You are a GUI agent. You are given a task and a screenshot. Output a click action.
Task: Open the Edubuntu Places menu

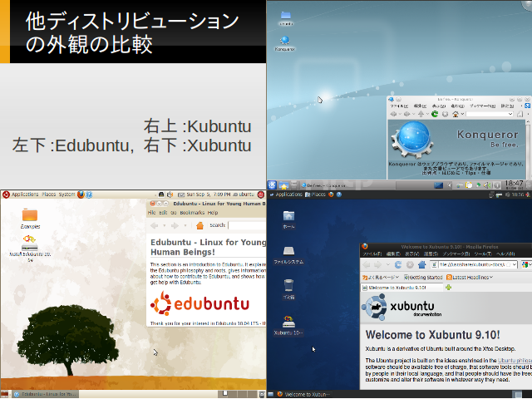pyautogui.click(x=48, y=195)
